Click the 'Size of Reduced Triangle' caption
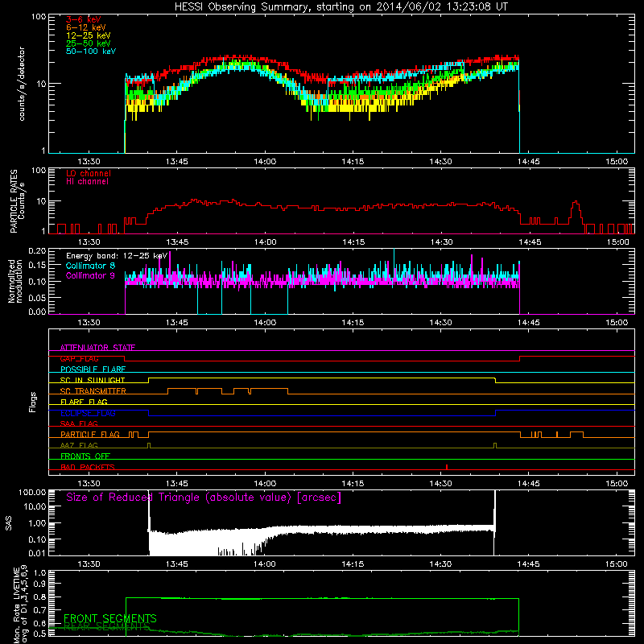The height and width of the screenshot is (644, 644). click(x=204, y=497)
